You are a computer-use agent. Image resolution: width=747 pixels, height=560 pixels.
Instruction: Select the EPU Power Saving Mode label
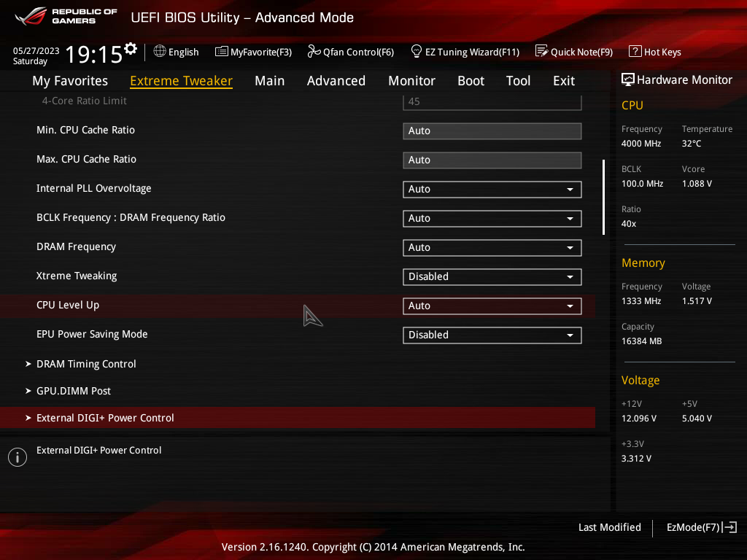point(92,334)
